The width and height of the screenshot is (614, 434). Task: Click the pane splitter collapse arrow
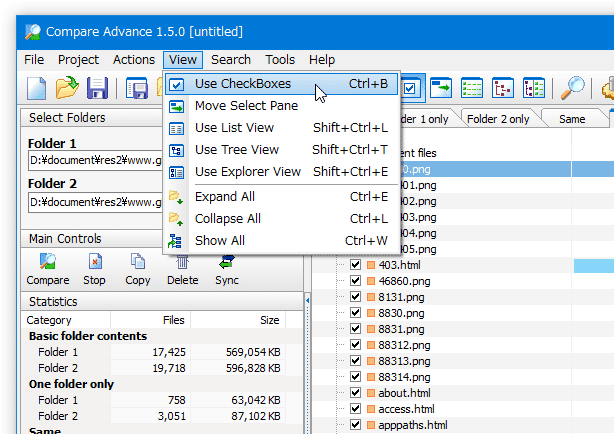pyautogui.click(x=308, y=300)
